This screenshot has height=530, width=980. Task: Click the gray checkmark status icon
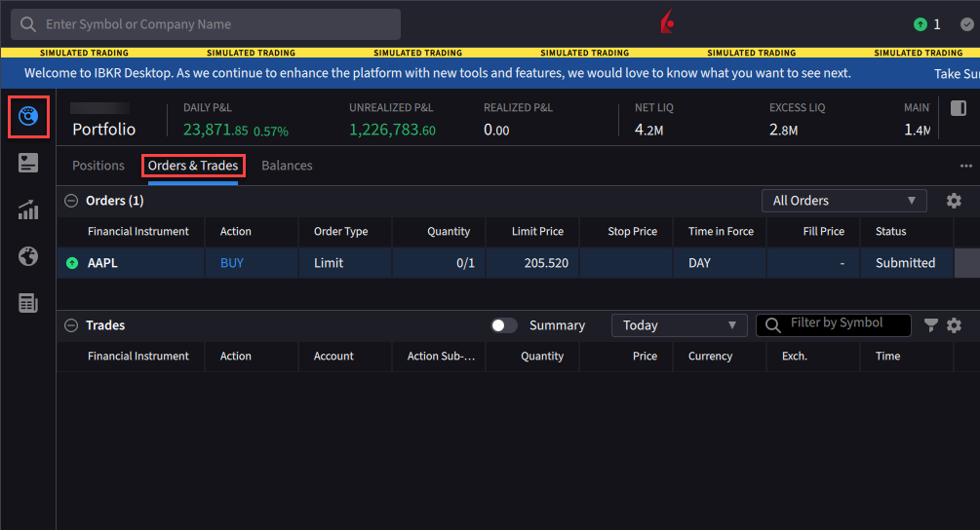tap(967, 24)
